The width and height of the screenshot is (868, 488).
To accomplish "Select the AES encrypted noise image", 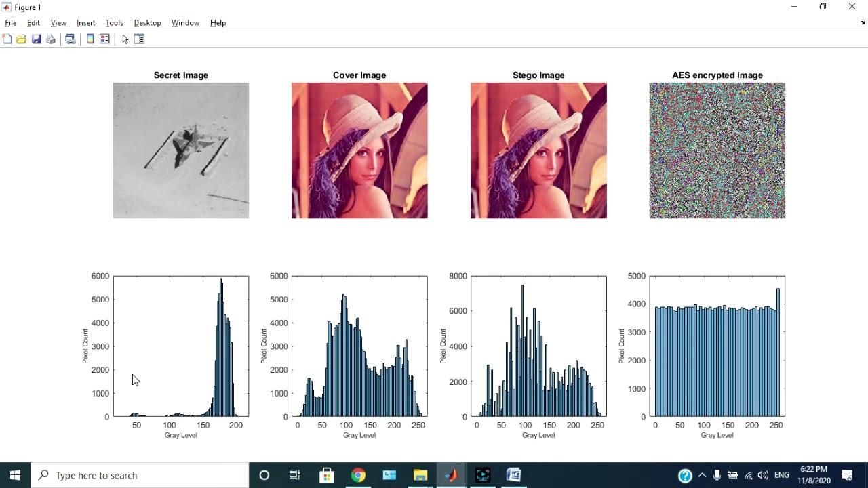I will (x=717, y=150).
